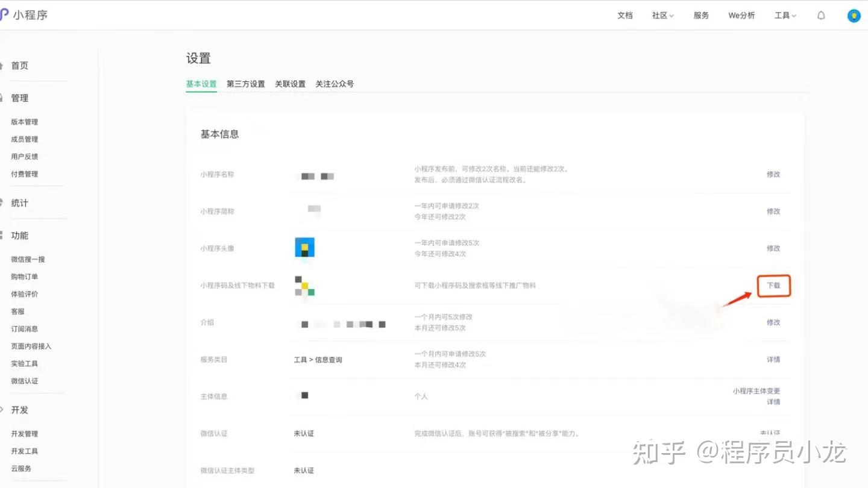Screen dimensions: 868x488
Task: Switch to the 关联设置 tab
Action: coord(291,84)
